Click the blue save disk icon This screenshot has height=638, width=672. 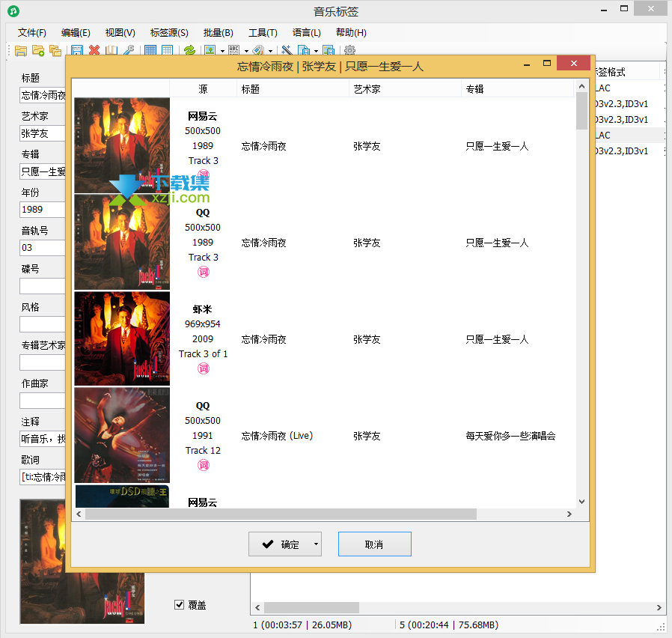77,51
